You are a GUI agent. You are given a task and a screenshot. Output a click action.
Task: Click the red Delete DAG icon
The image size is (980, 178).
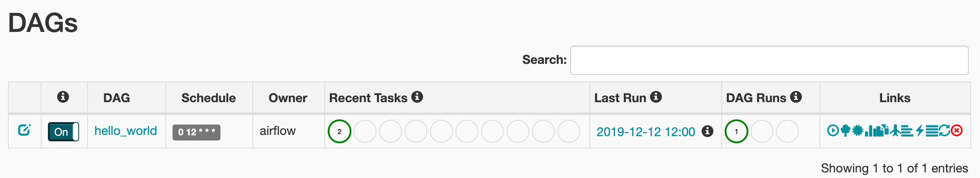tap(957, 131)
